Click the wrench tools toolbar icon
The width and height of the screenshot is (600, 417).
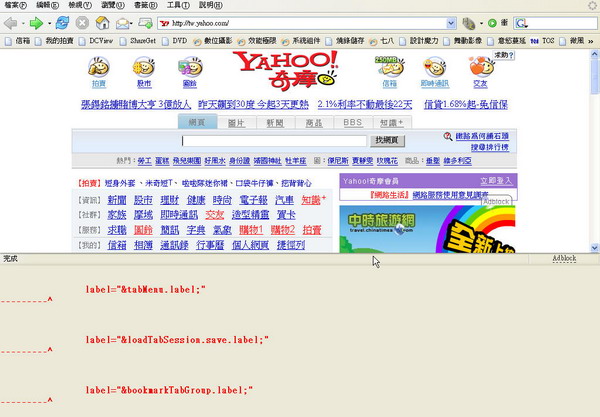(468, 23)
